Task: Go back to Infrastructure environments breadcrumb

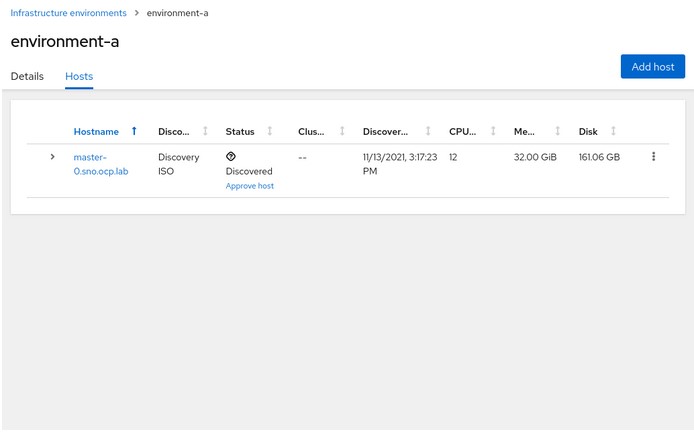Action: 69,13
